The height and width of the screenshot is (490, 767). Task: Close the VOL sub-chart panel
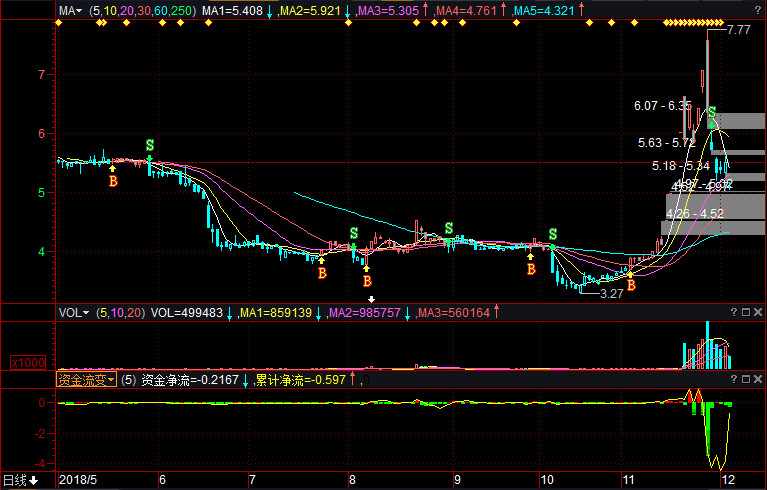(758, 312)
